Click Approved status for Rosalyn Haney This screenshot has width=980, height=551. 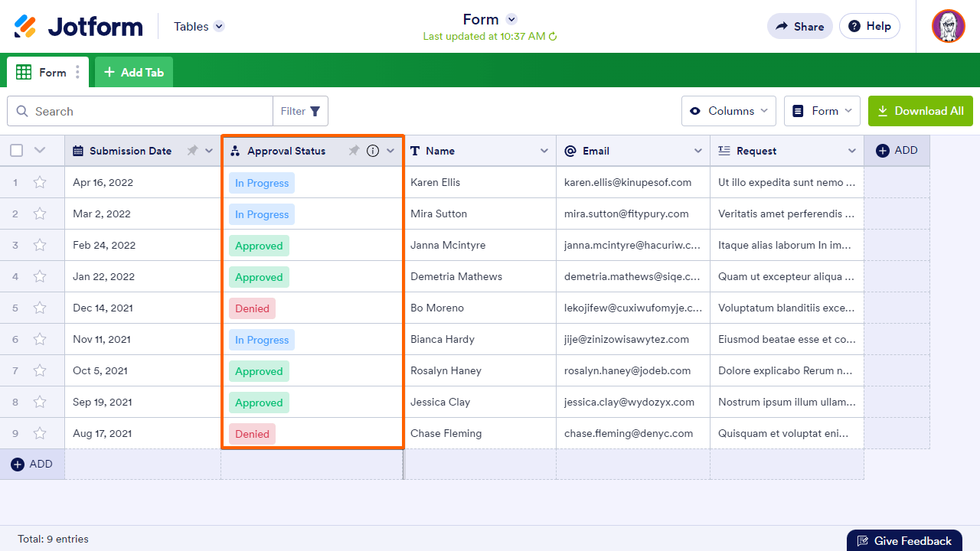(x=259, y=371)
